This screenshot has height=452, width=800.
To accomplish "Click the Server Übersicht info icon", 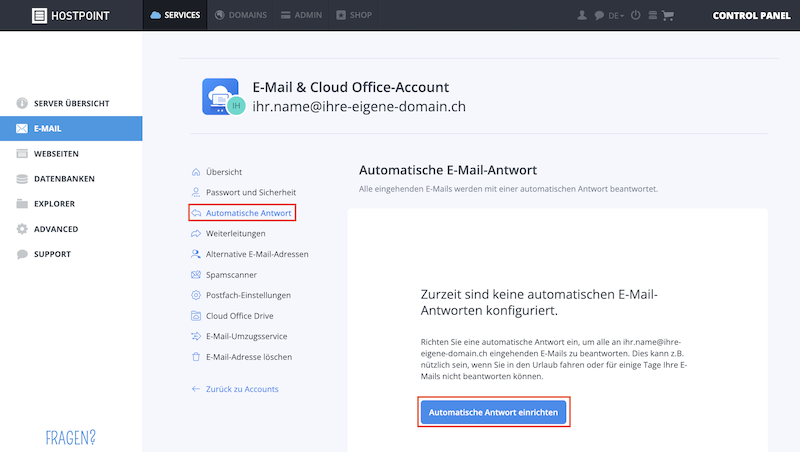I will click(22, 103).
